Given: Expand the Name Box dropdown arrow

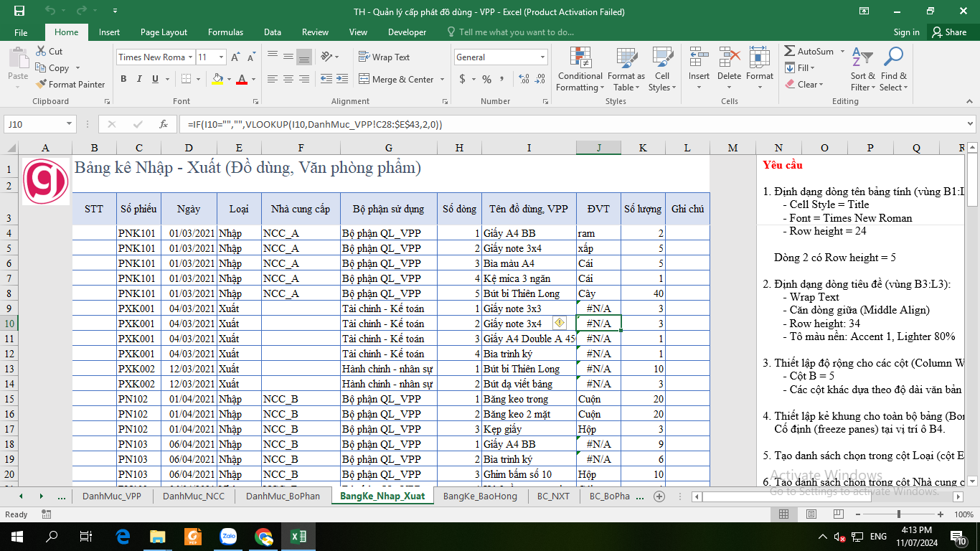Looking at the screenshot, I should click(x=69, y=124).
